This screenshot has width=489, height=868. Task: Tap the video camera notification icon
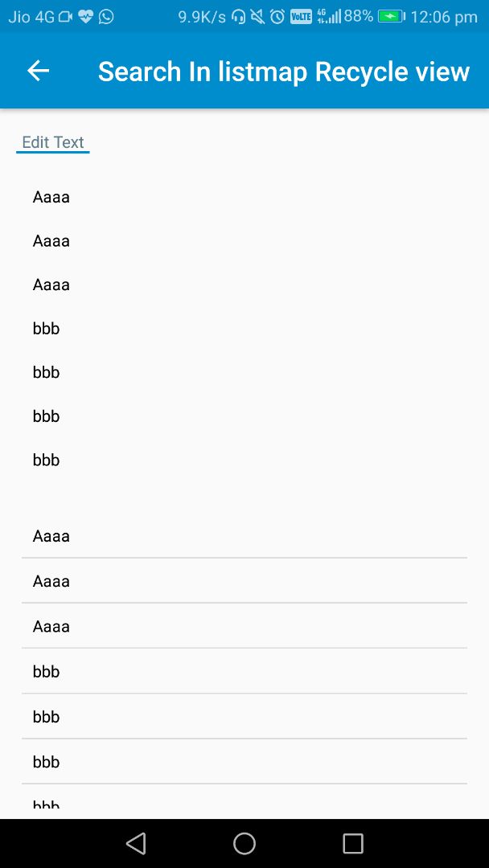65,16
